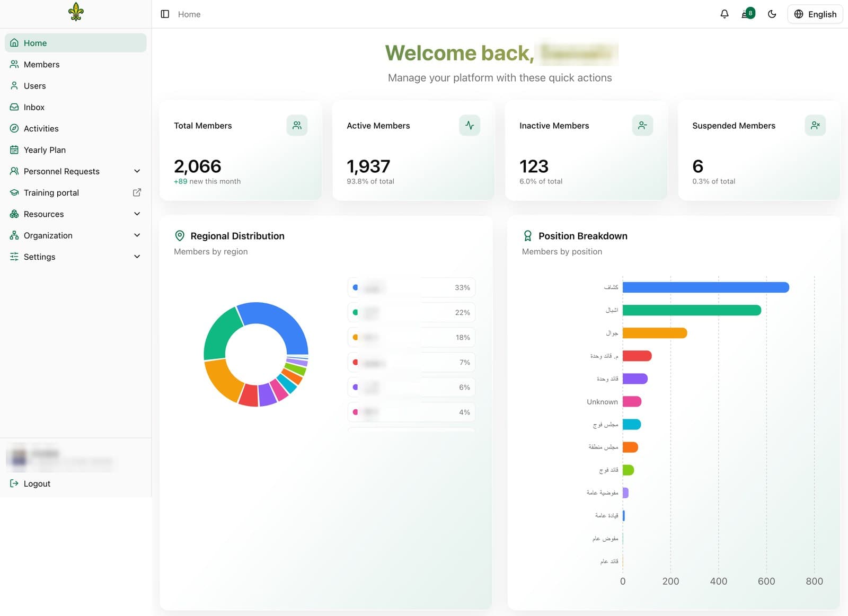Screen dimensions: 848x616
Task: Click the Logout arrow icon
Action: [x=14, y=483]
